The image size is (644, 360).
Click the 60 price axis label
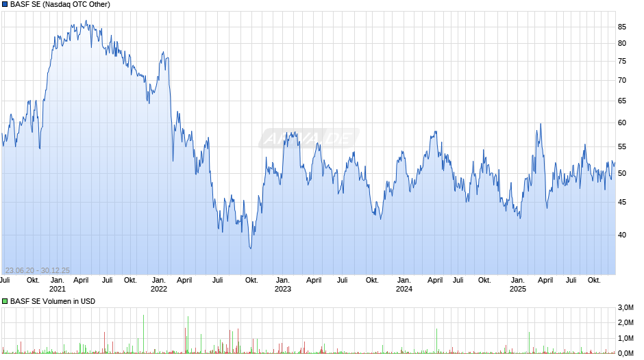[x=622, y=123]
